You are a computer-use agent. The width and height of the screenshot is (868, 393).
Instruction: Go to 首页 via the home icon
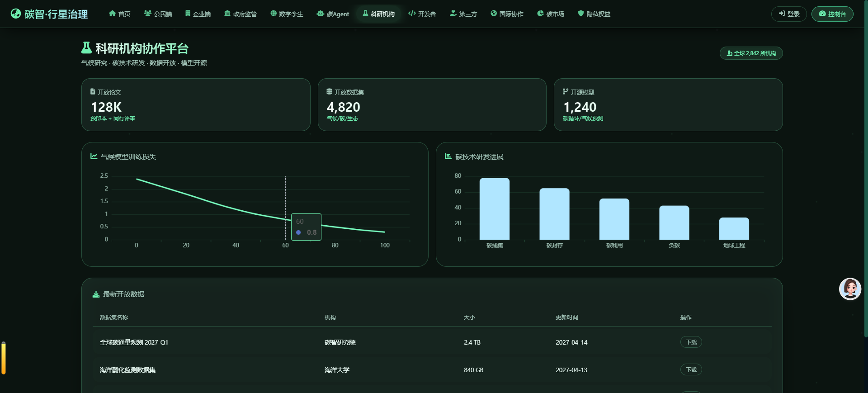[113, 14]
